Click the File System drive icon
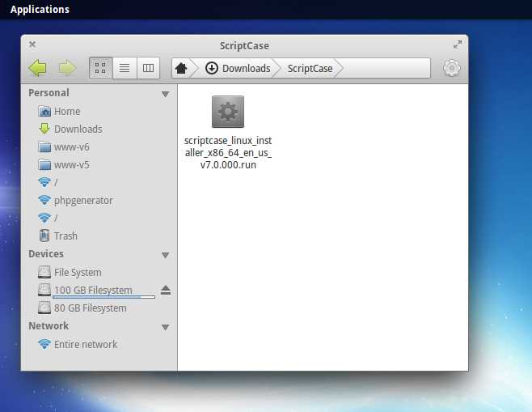This screenshot has height=412, width=532. [x=44, y=273]
